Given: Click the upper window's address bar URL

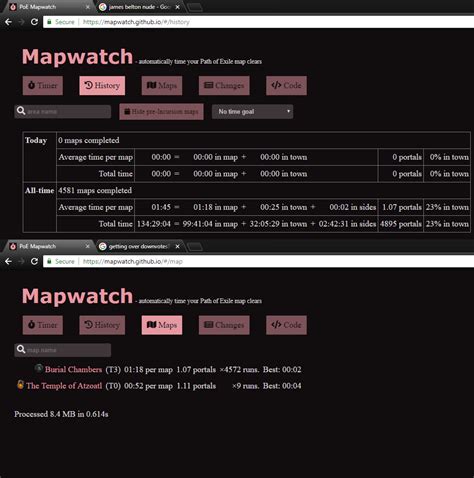Looking at the screenshot, I should click(136, 22).
